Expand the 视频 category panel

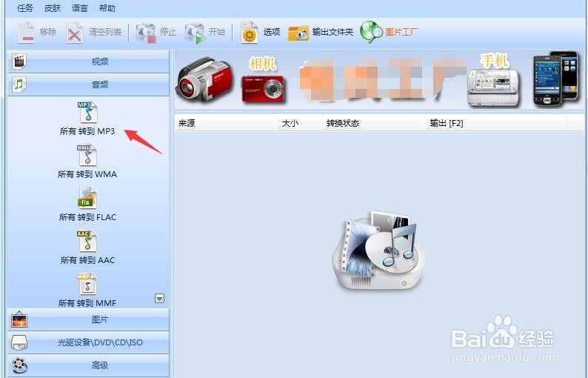[x=88, y=62]
